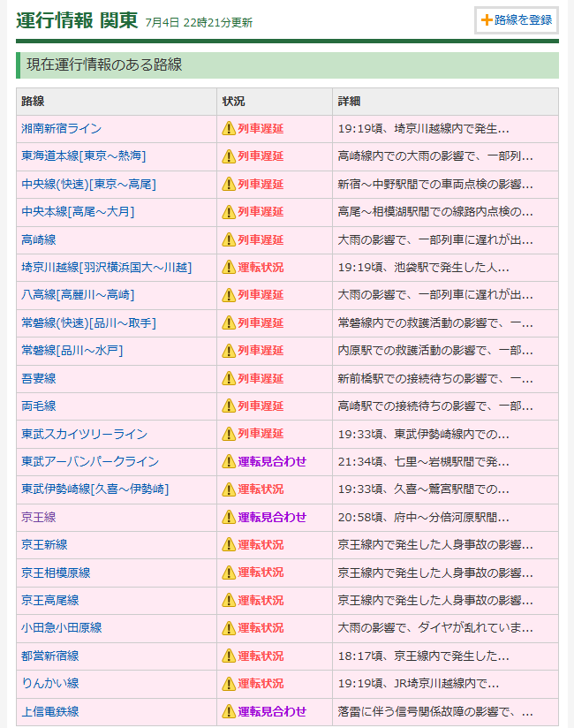Screen dimensions: 574x728
Task: Open the 高崎線 link
Action: click(x=39, y=239)
